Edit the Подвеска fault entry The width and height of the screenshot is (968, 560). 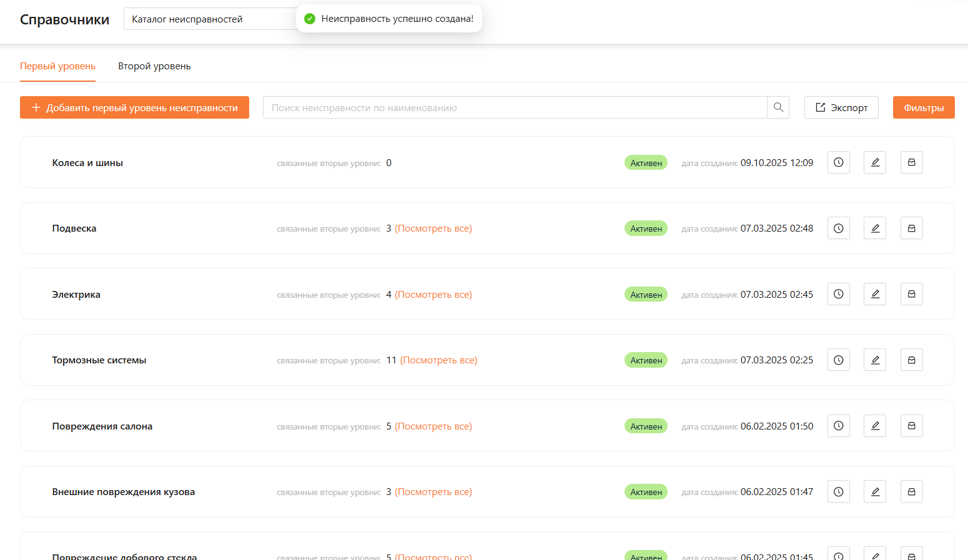pos(874,228)
